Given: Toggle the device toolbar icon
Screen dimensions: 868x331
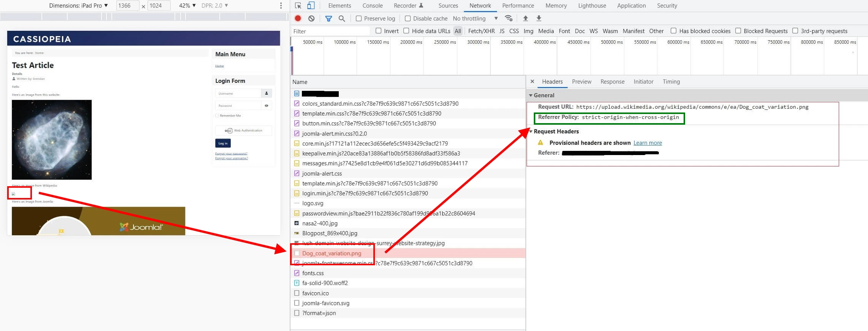Looking at the screenshot, I should tap(311, 6).
